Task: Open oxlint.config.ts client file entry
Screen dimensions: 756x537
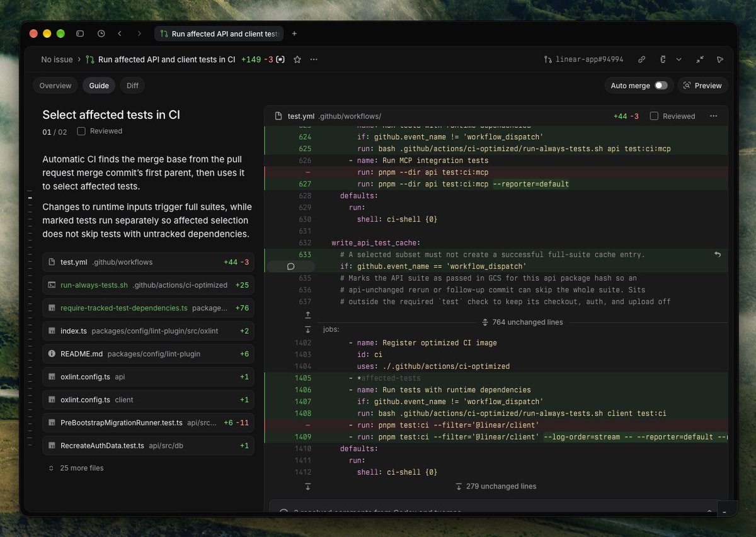Action: [x=148, y=399]
